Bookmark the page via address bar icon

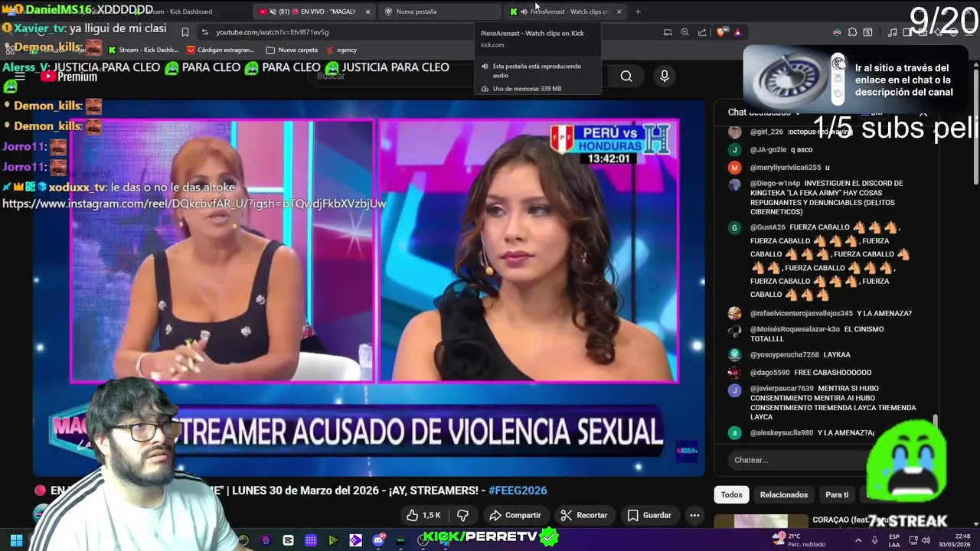(x=185, y=32)
